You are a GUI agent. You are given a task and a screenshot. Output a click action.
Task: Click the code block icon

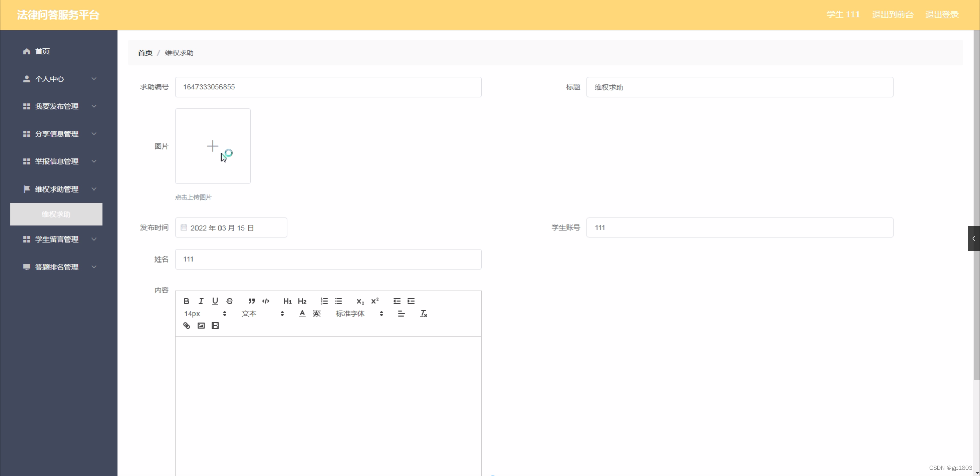(x=265, y=301)
